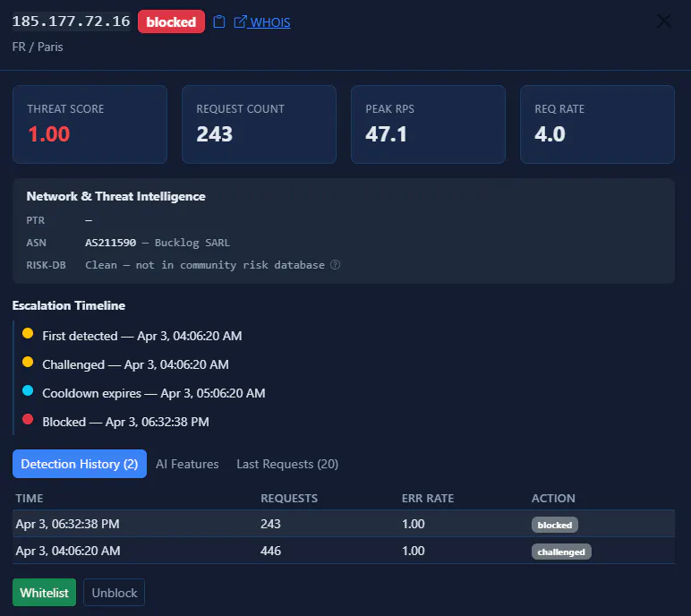
Task: Select the Peak RPS value 47.1
Action: (x=386, y=134)
